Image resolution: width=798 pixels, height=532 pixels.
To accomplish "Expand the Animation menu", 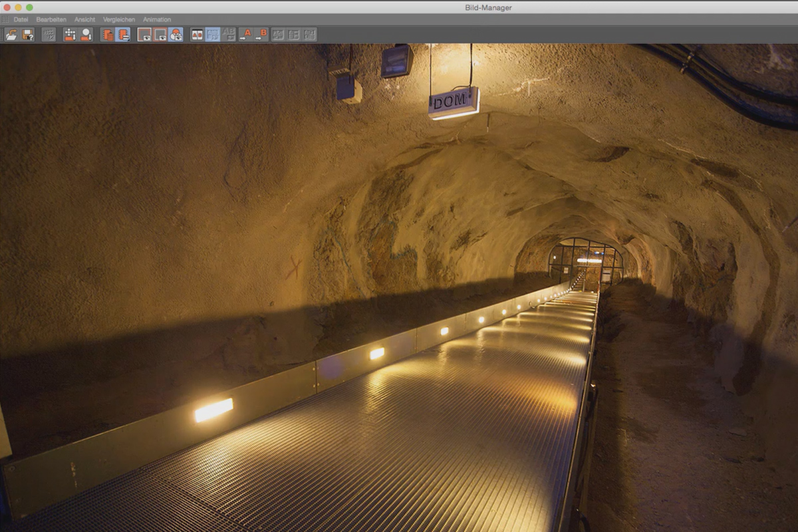I will 157,20.
